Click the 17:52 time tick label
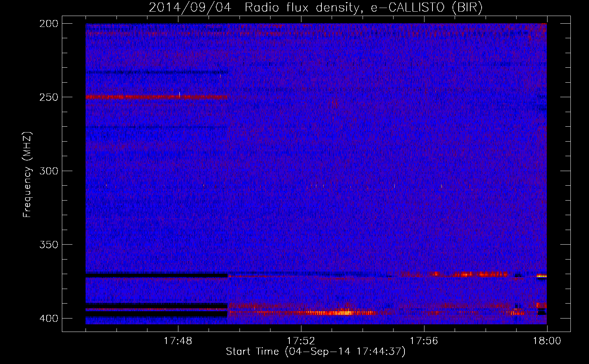The width and height of the screenshot is (589, 364). click(x=301, y=341)
